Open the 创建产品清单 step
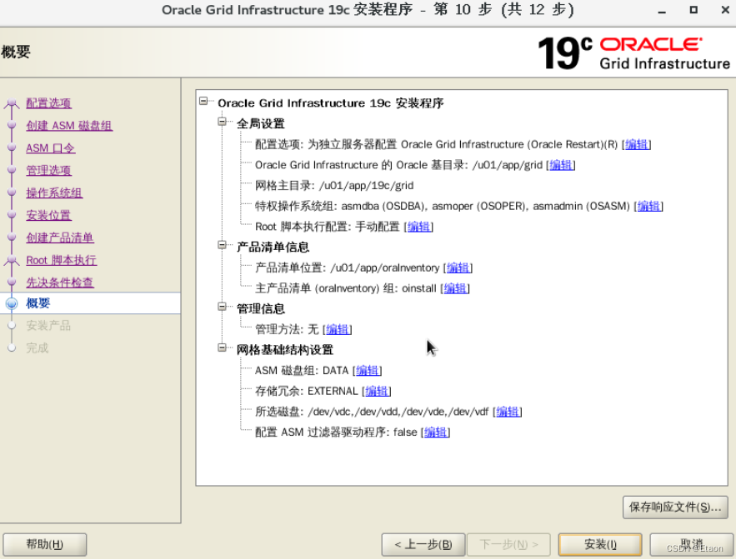This screenshot has width=736, height=560. tap(60, 238)
